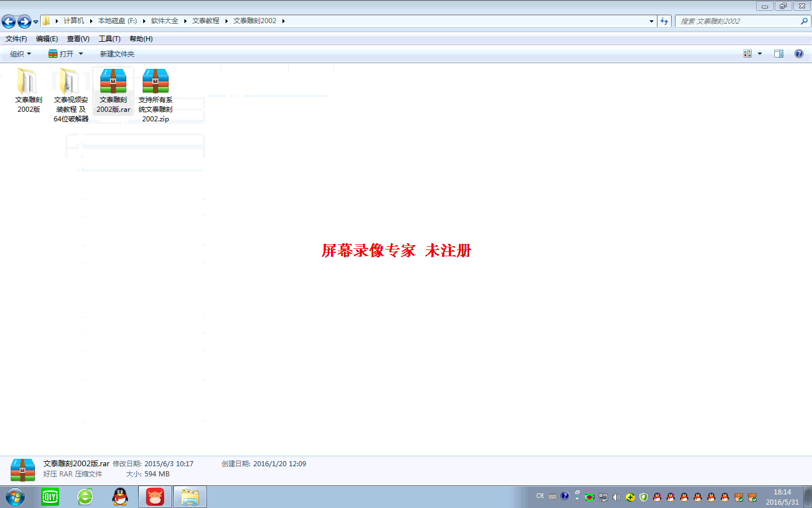The width and height of the screenshot is (812, 508).
Task: Click 新建文件夹 button
Action: (x=117, y=54)
